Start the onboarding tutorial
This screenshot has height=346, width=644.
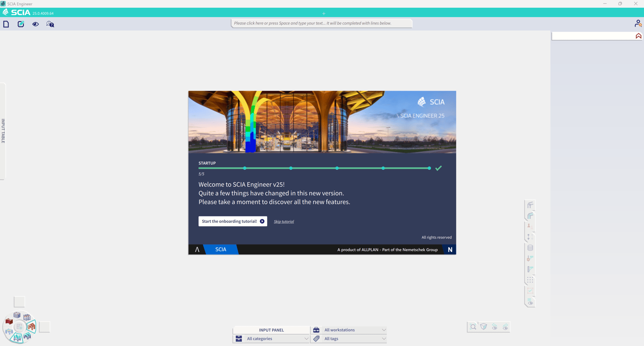233,221
